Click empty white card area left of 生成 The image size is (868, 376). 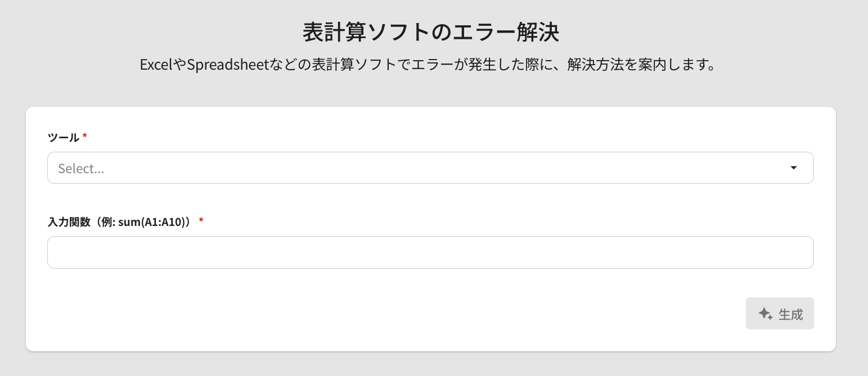(x=394, y=314)
